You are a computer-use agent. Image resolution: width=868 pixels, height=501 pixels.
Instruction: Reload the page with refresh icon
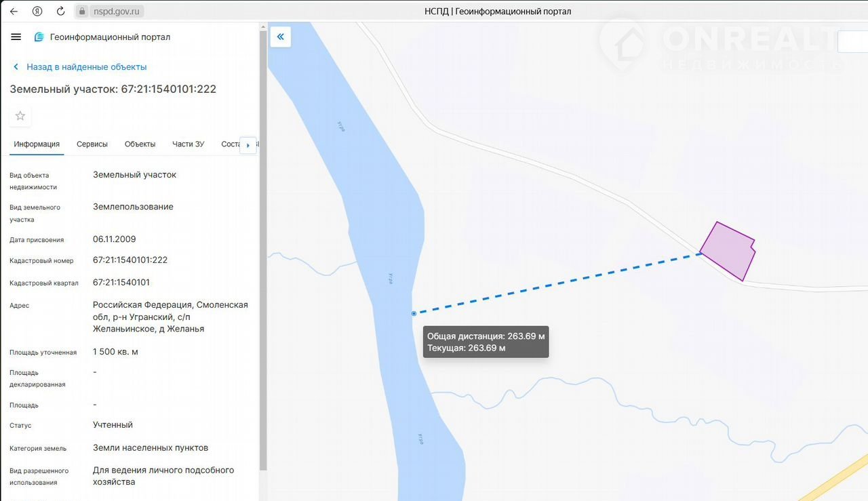click(60, 12)
